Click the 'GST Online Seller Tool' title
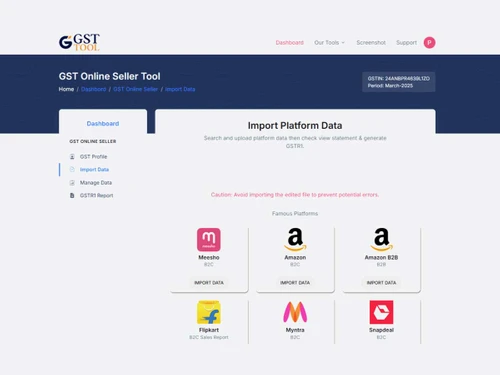 tap(109, 76)
